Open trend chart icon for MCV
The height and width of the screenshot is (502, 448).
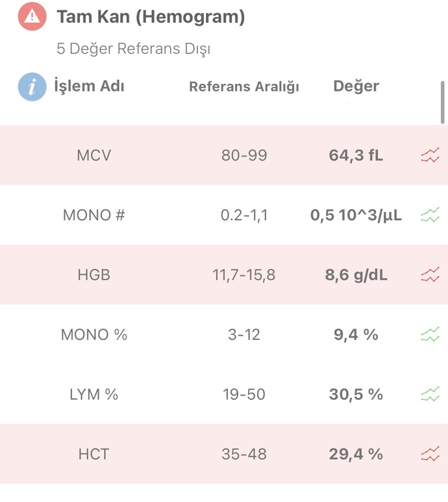pyautogui.click(x=430, y=155)
